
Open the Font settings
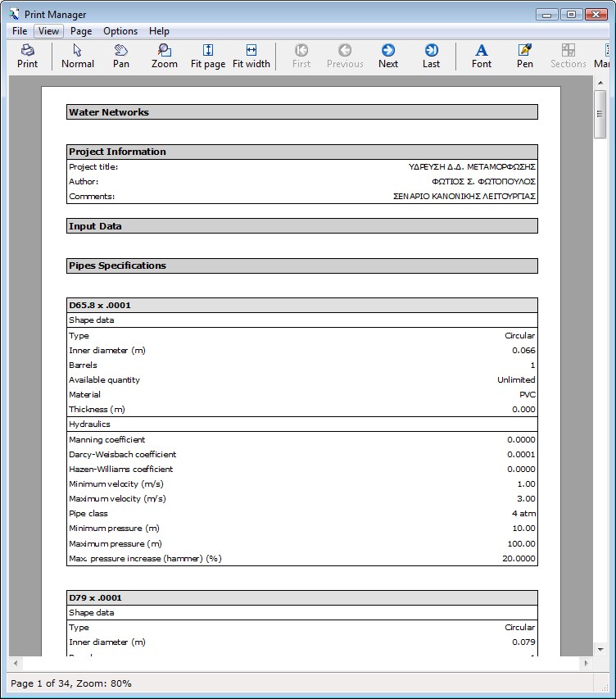pos(482,56)
